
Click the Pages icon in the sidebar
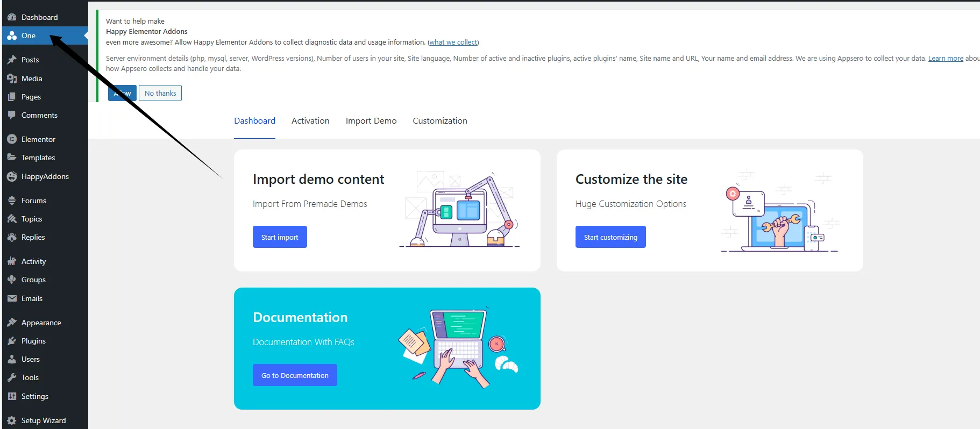[12, 97]
